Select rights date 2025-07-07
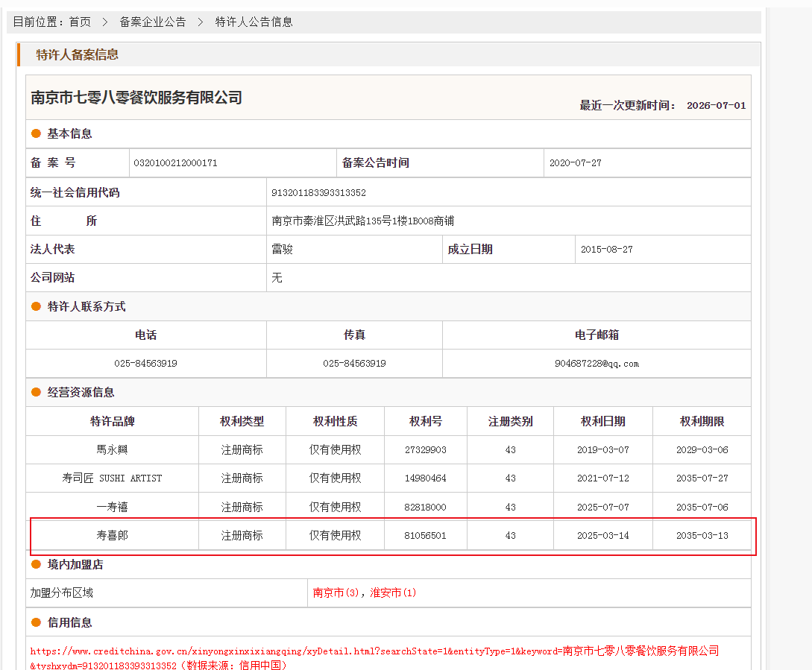The image size is (812, 670). (603, 508)
